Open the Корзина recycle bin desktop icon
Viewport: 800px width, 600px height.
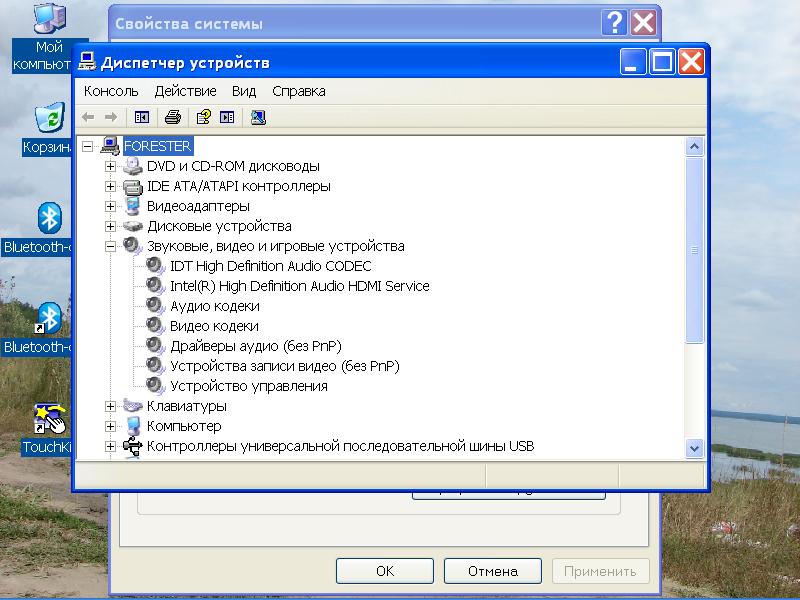point(48,120)
